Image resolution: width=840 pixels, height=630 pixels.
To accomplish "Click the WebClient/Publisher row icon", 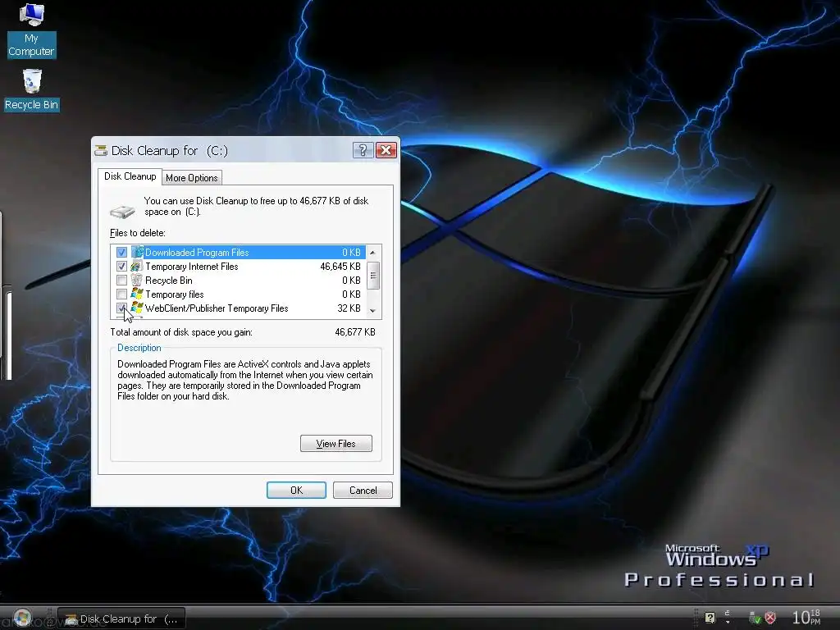I will 137,308.
